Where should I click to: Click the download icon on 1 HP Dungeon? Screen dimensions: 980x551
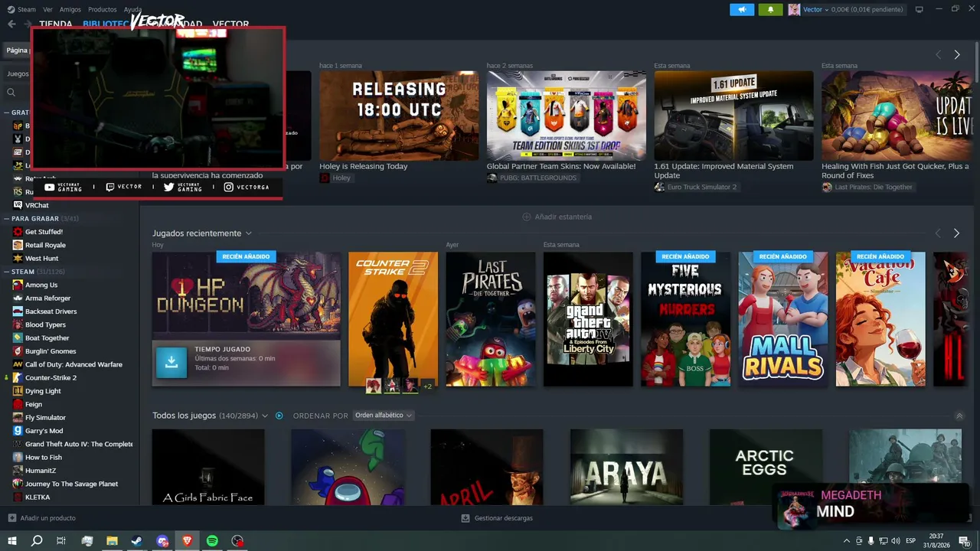(x=171, y=363)
